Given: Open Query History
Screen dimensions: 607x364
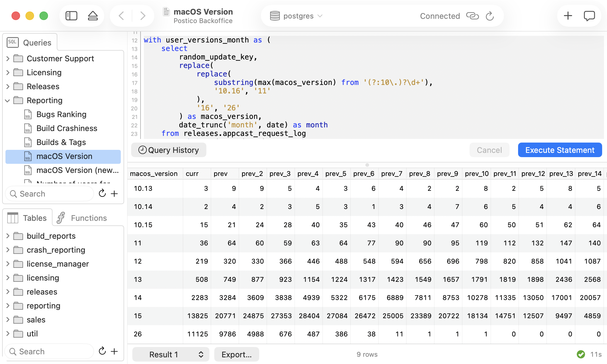Looking at the screenshot, I should point(169,150).
